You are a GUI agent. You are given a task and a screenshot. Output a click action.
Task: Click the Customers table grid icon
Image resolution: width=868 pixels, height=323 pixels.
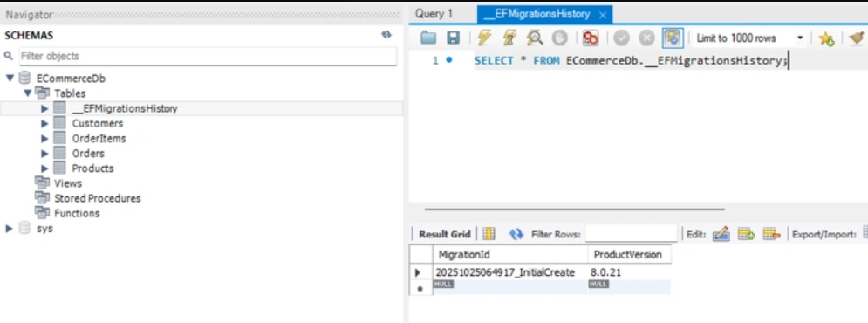(x=60, y=124)
